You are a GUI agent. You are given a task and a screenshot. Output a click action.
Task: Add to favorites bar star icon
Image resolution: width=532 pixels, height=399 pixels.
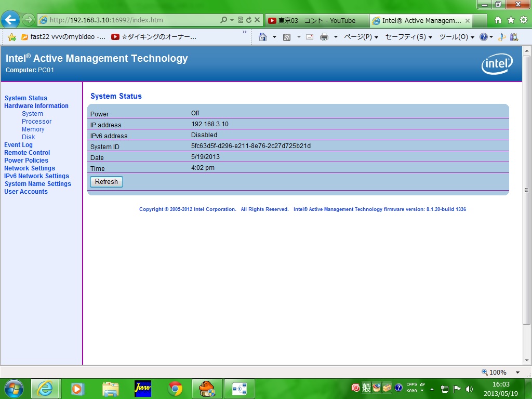pyautogui.click(x=11, y=37)
